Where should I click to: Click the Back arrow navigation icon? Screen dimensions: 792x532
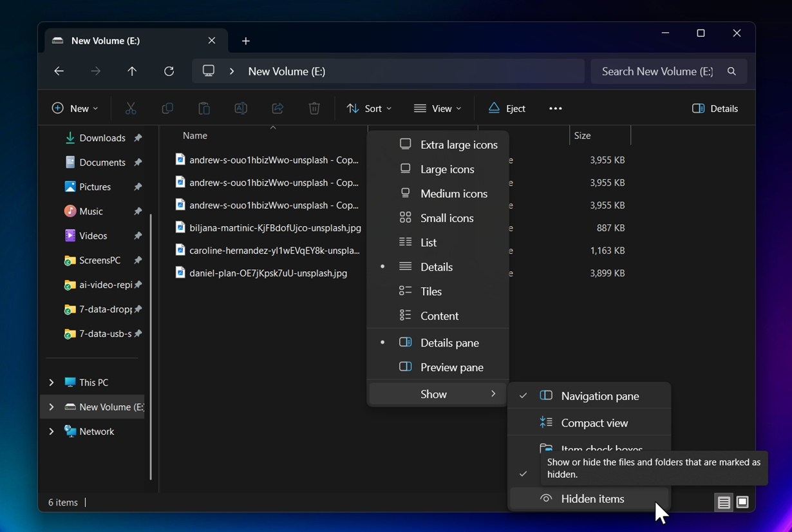click(x=59, y=71)
